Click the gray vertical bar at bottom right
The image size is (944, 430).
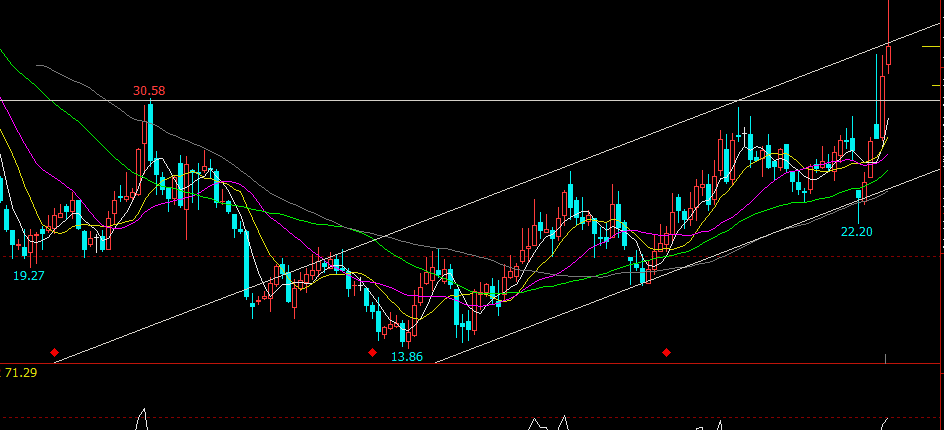pos(886,357)
